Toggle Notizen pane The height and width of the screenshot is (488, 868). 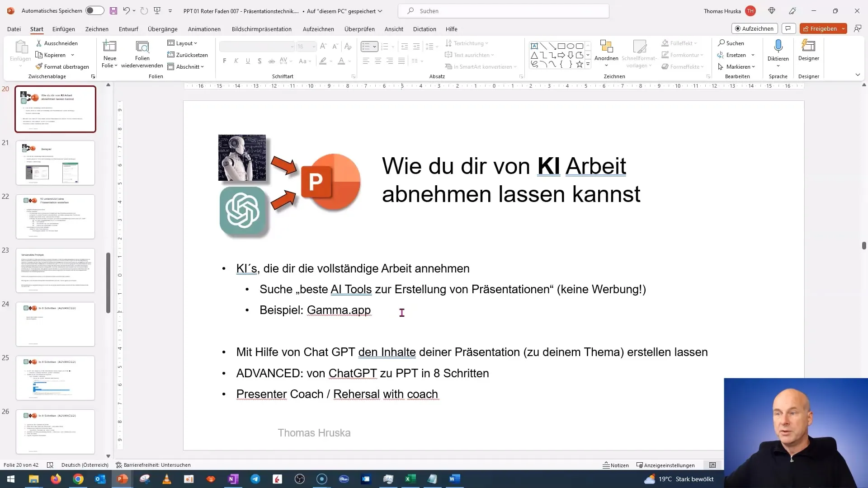point(616,465)
